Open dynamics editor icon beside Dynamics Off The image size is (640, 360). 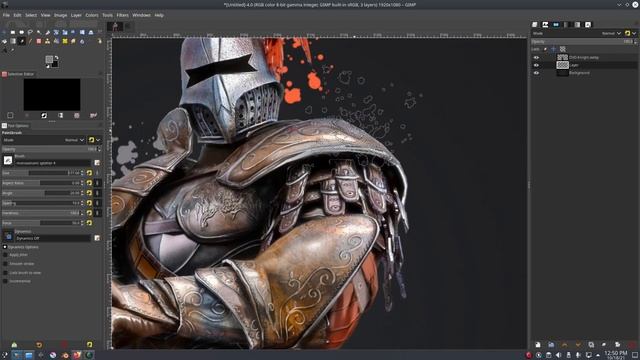(x=97, y=238)
